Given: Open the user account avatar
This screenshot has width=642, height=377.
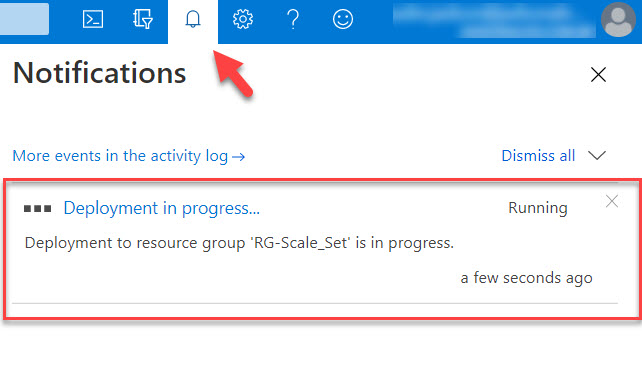Looking at the screenshot, I should (618, 19).
